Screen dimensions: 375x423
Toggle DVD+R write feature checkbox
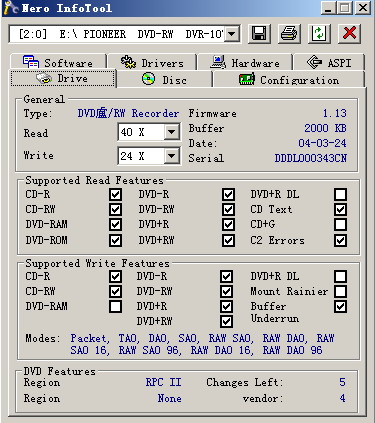226,306
